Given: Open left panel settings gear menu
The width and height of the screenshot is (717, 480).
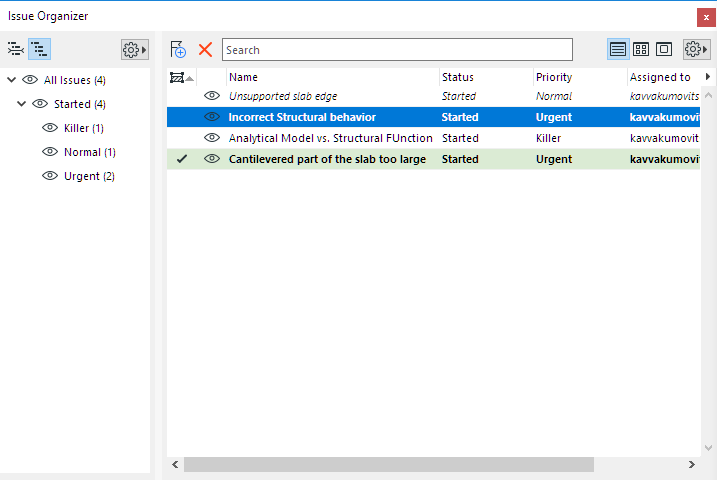Looking at the screenshot, I should [x=135, y=49].
